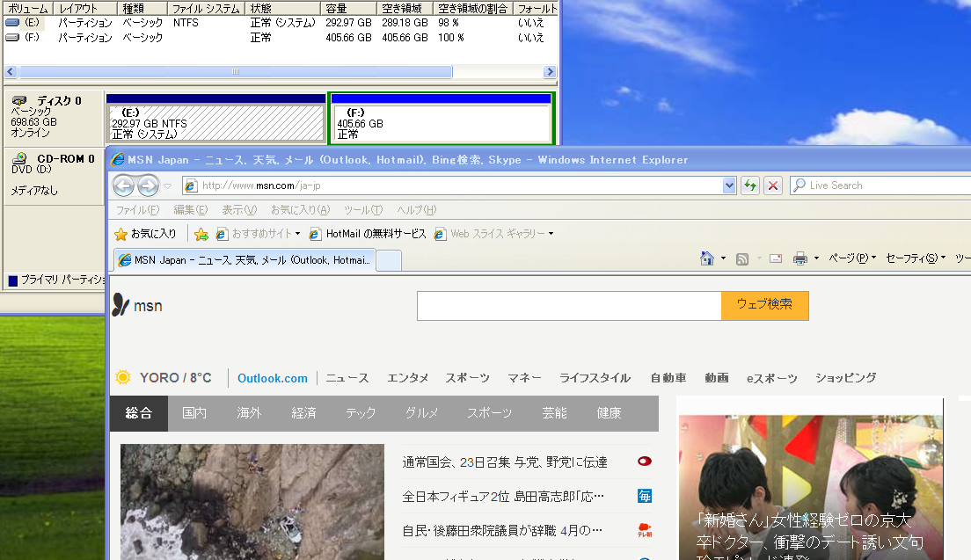This screenshot has width=971, height=560.
Task: Click the ウェブ検索 button
Action: (x=765, y=306)
